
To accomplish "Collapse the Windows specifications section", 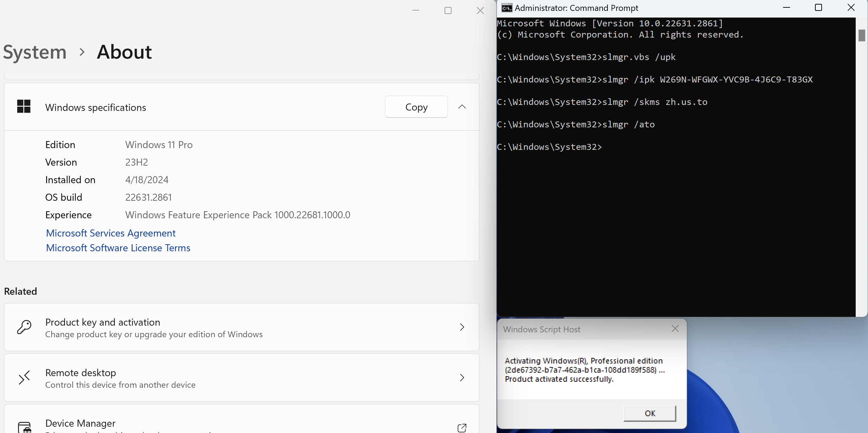I will click(462, 107).
